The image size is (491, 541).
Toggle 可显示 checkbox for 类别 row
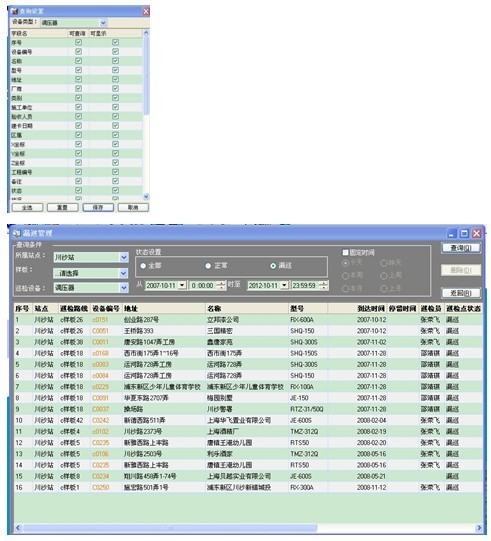(x=115, y=98)
